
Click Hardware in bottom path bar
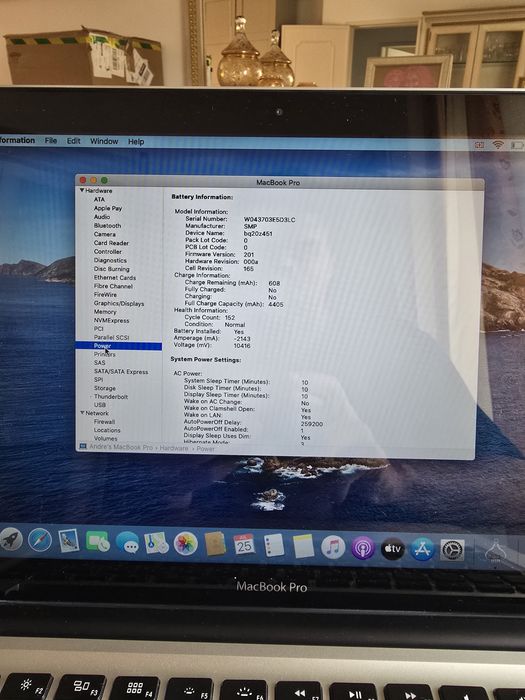[174, 448]
